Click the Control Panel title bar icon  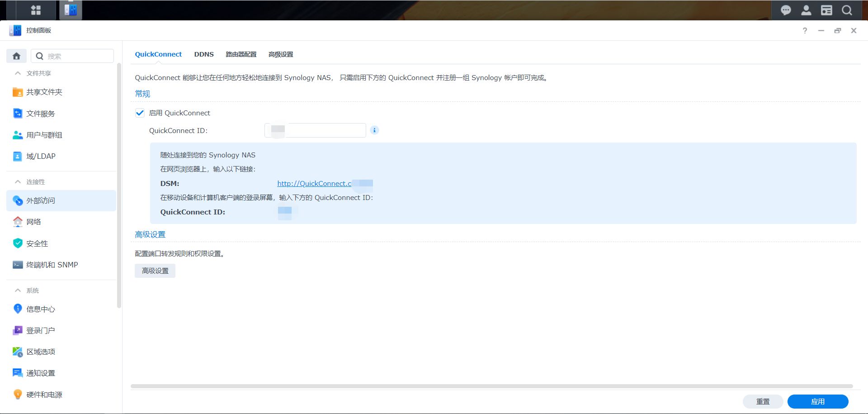[15, 30]
